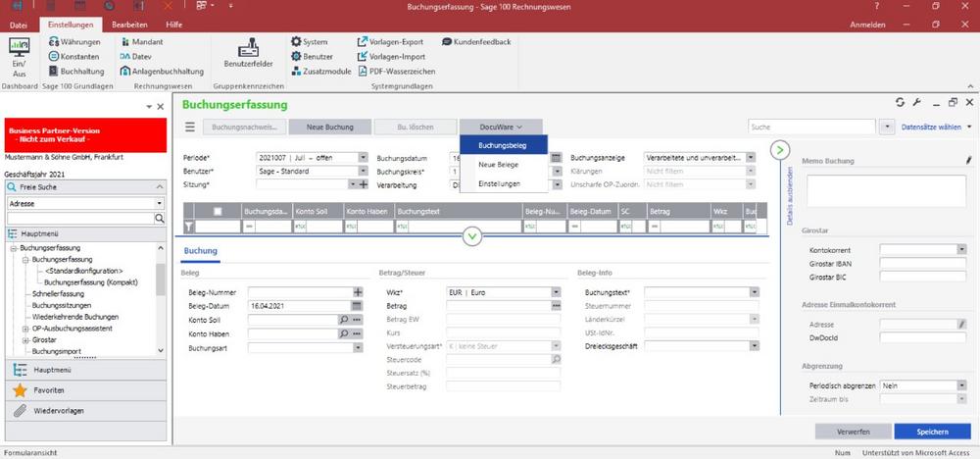
Task: Open the Buchungstext dropdown
Action: tap(754, 292)
